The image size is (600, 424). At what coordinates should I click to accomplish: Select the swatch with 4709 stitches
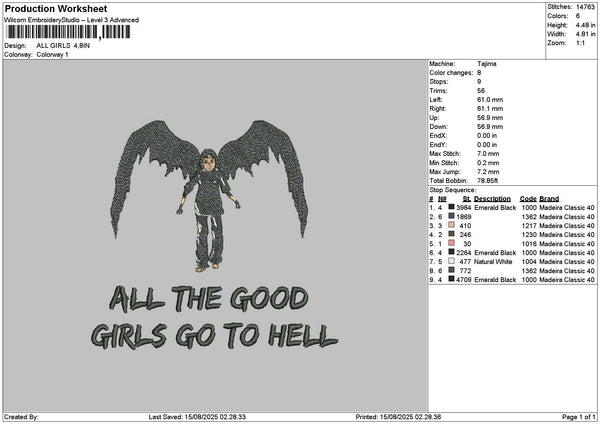tap(452, 279)
